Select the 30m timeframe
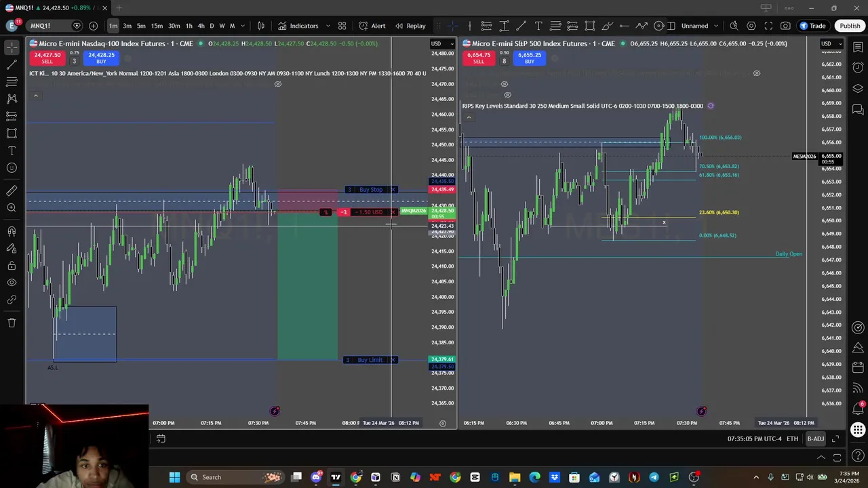Image resolution: width=868 pixels, height=488 pixels. (174, 26)
